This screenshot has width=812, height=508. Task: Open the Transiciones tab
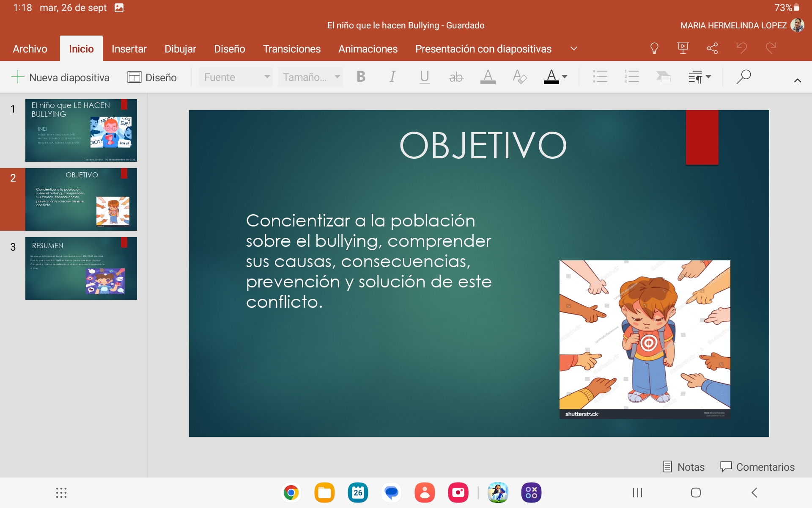point(291,49)
